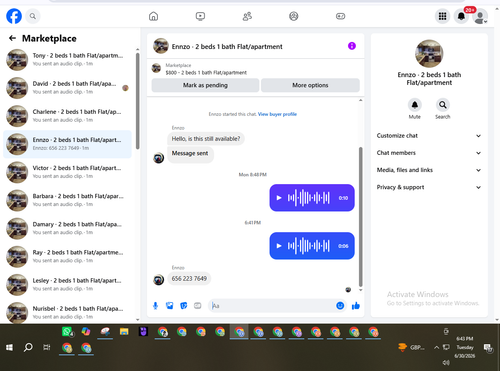Go back from Marketplace with the arrow
This screenshot has height=371, width=500.
[x=12, y=38]
